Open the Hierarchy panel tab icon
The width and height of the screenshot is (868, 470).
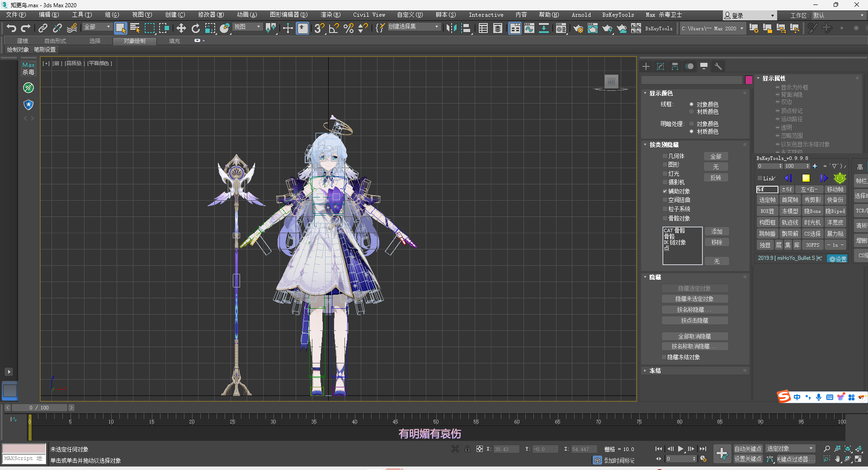tap(675, 66)
